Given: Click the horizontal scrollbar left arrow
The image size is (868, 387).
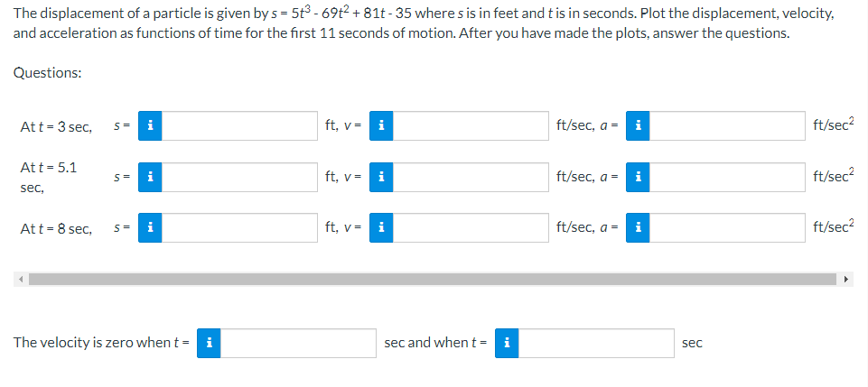Looking at the screenshot, I should coord(21,279).
